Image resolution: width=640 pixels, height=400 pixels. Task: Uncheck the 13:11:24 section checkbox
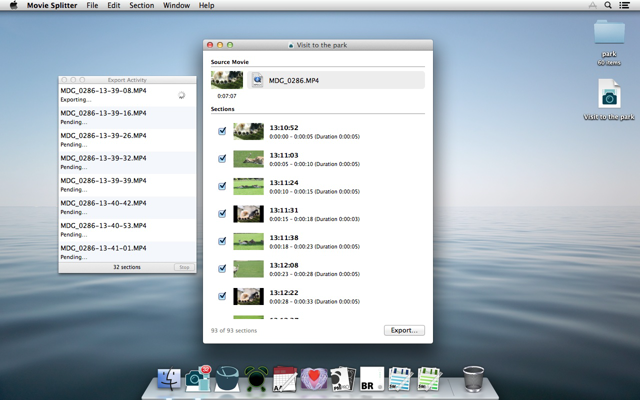pos(222,186)
